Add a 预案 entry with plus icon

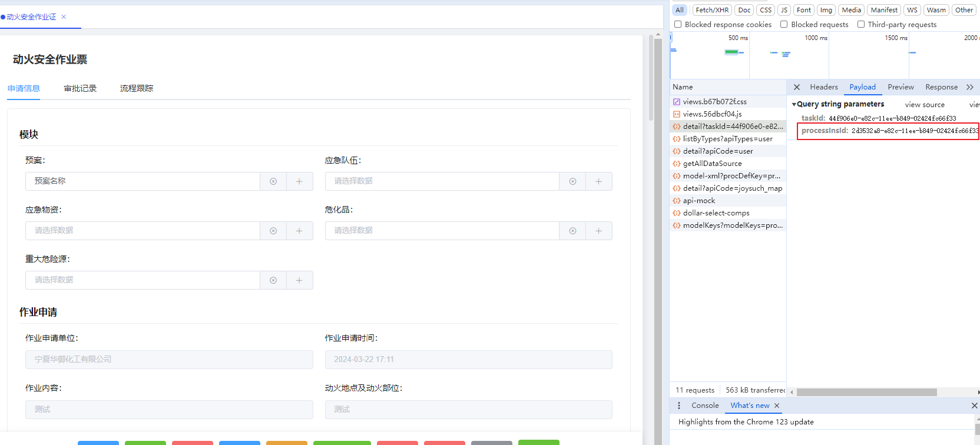coord(299,181)
